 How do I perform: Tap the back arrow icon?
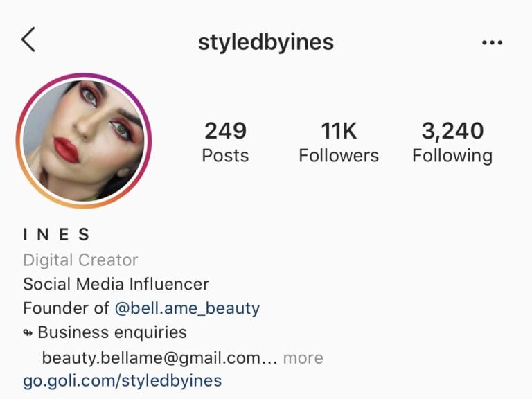coord(28,39)
